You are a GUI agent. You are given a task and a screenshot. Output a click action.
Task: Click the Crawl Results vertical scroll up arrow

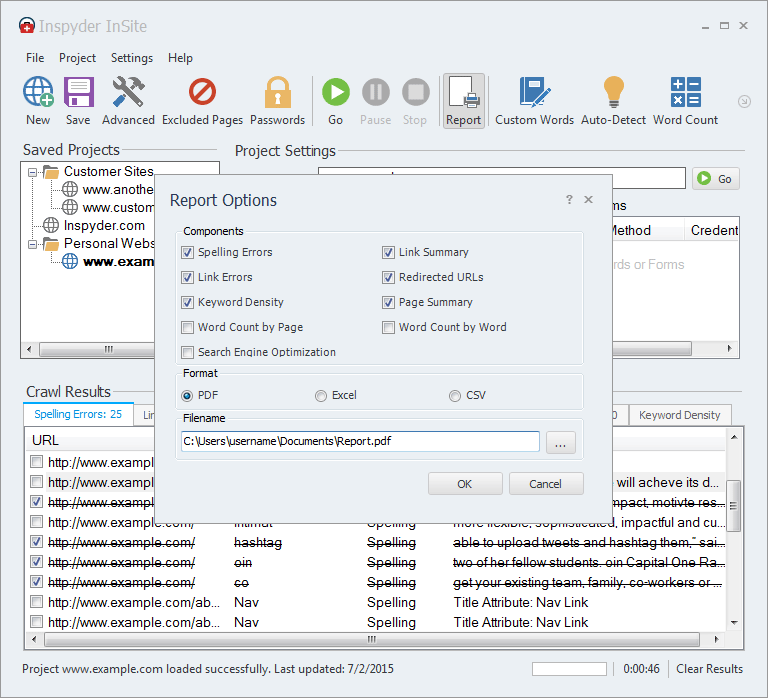pyautogui.click(x=734, y=437)
